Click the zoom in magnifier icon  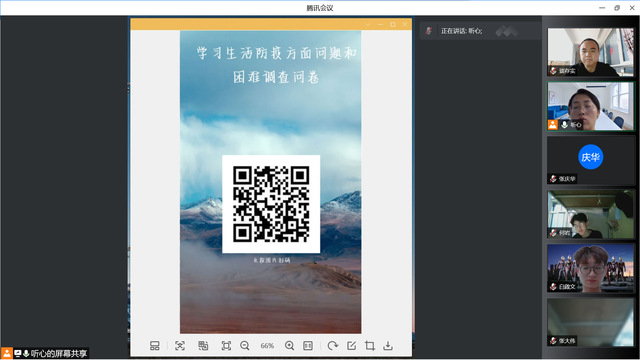tap(289, 346)
